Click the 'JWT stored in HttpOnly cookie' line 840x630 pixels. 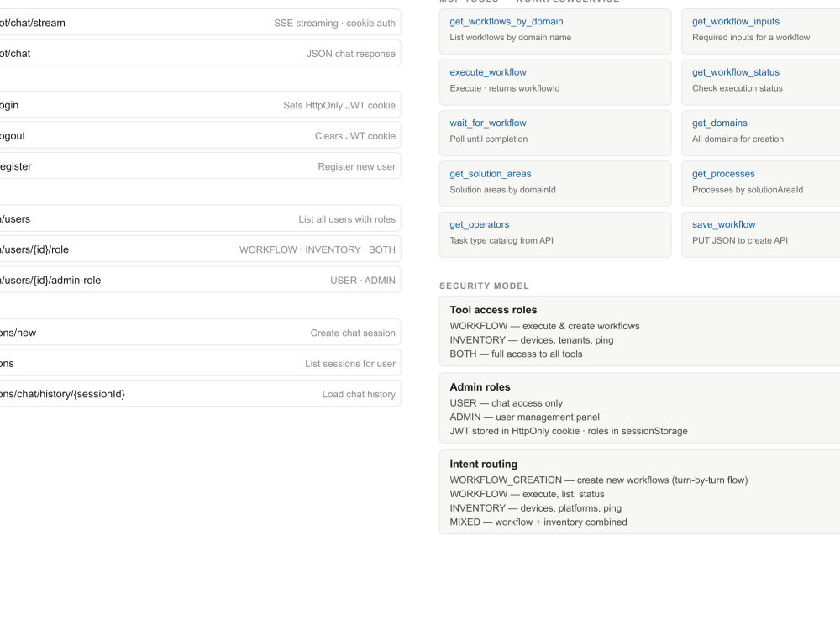tap(569, 431)
